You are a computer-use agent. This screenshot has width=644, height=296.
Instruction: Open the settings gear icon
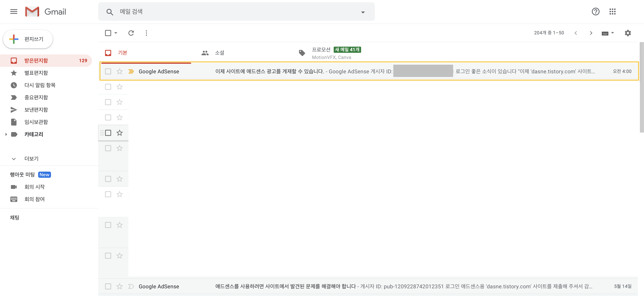[x=628, y=33]
